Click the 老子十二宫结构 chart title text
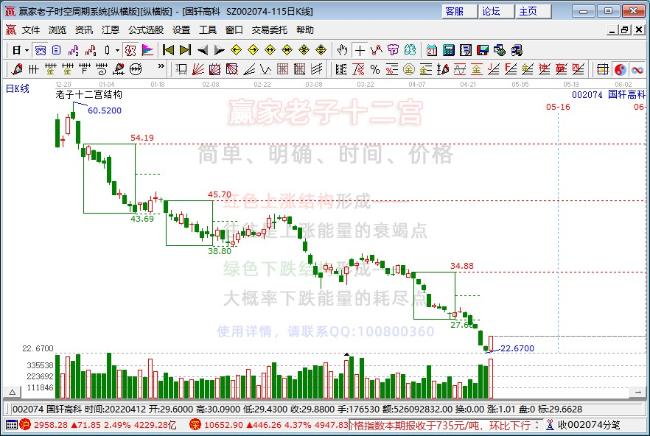The width and height of the screenshot is (650, 436). click(x=89, y=95)
